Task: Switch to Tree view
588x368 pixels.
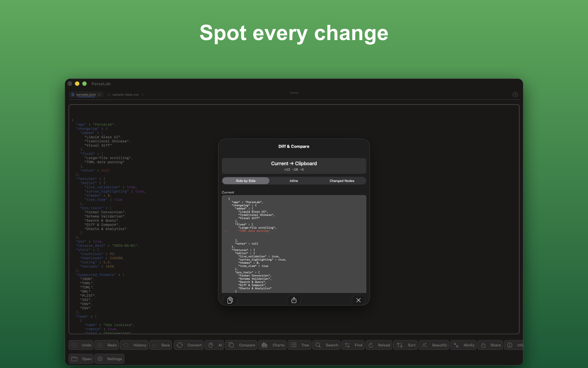Action: (x=300, y=345)
